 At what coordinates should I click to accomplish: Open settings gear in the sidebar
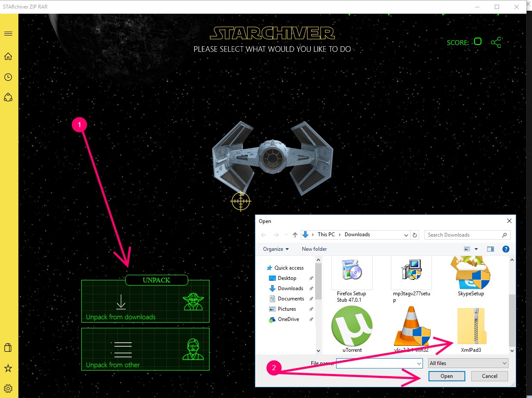tap(8, 389)
